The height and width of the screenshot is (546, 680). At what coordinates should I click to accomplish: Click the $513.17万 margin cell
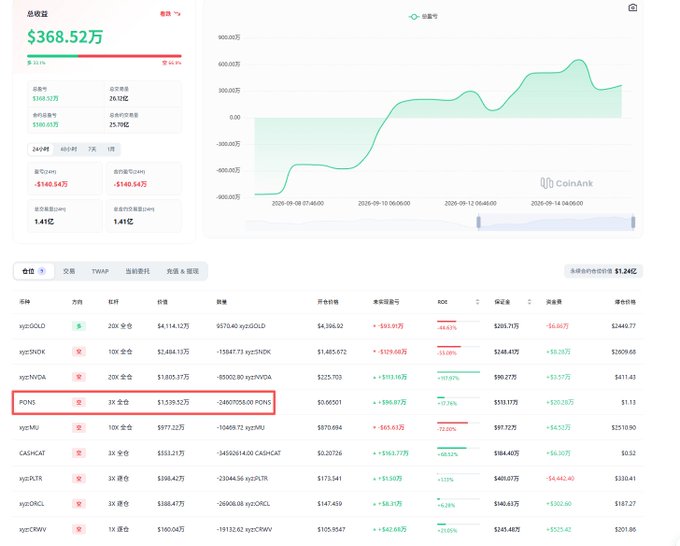tap(506, 402)
